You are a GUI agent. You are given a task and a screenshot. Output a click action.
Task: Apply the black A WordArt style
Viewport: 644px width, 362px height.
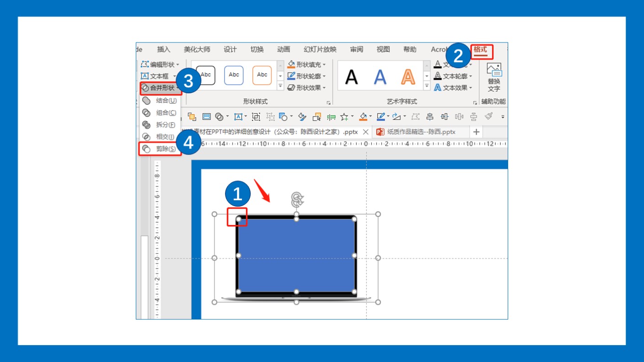(x=351, y=77)
